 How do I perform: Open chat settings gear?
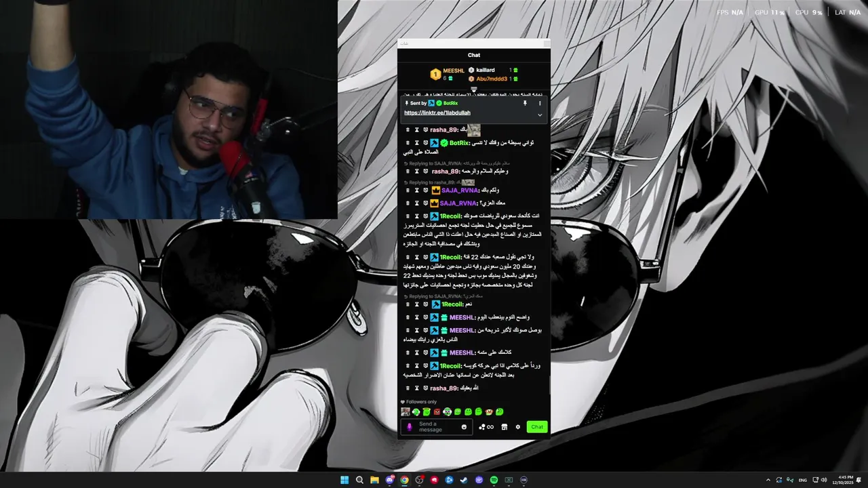(x=517, y=427)
